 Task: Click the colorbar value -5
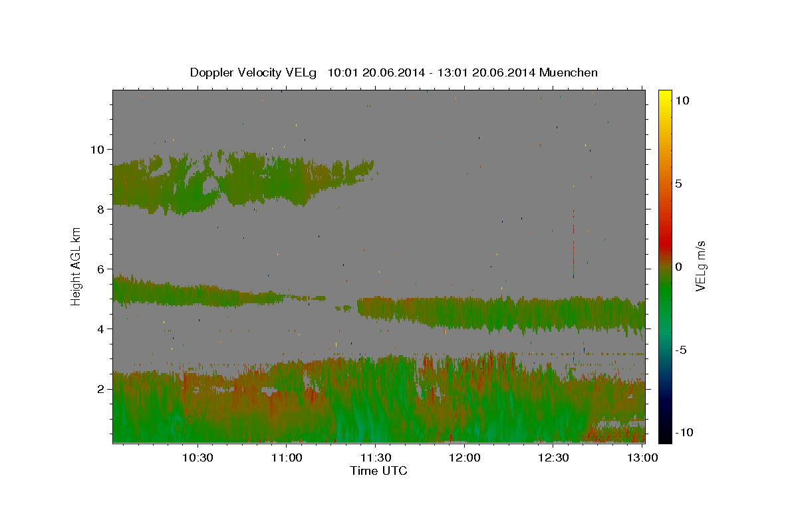pyautogui.click(x=681, y=350)
